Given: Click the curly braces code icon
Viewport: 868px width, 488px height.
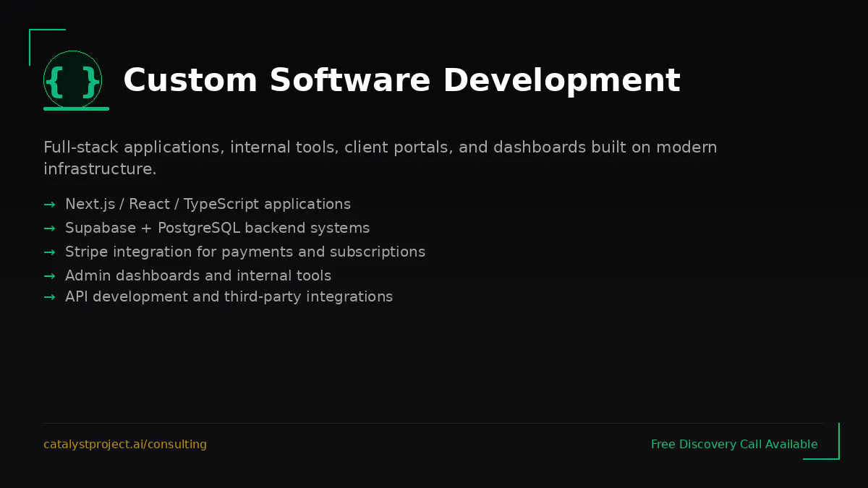Looking at the screenshot, I should [72, 80].
